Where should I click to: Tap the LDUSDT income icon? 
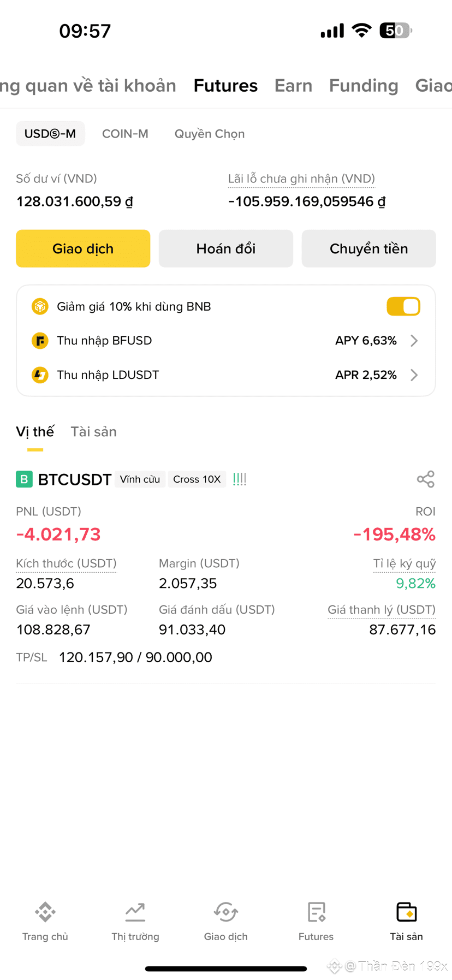[40, 375]
